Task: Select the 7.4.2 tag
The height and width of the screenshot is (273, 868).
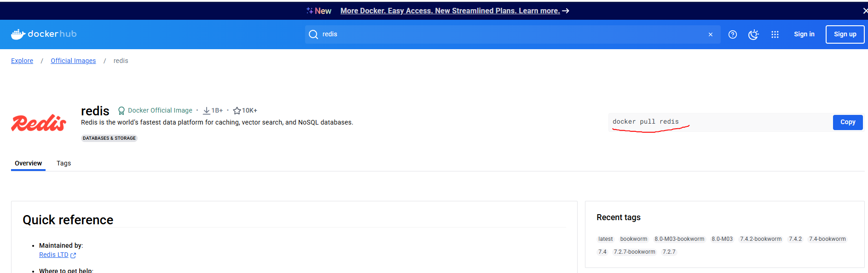Action: (x=795, y=239)
